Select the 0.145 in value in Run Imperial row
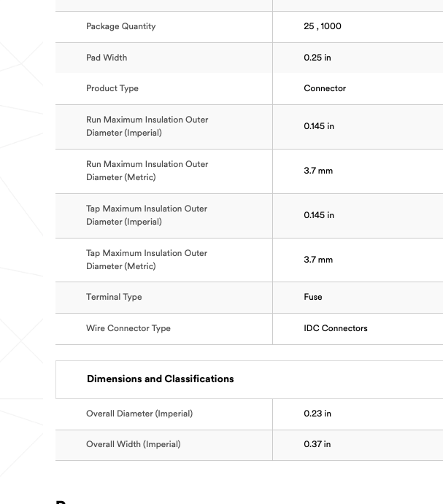443x504 pixels. coord(319,126)
